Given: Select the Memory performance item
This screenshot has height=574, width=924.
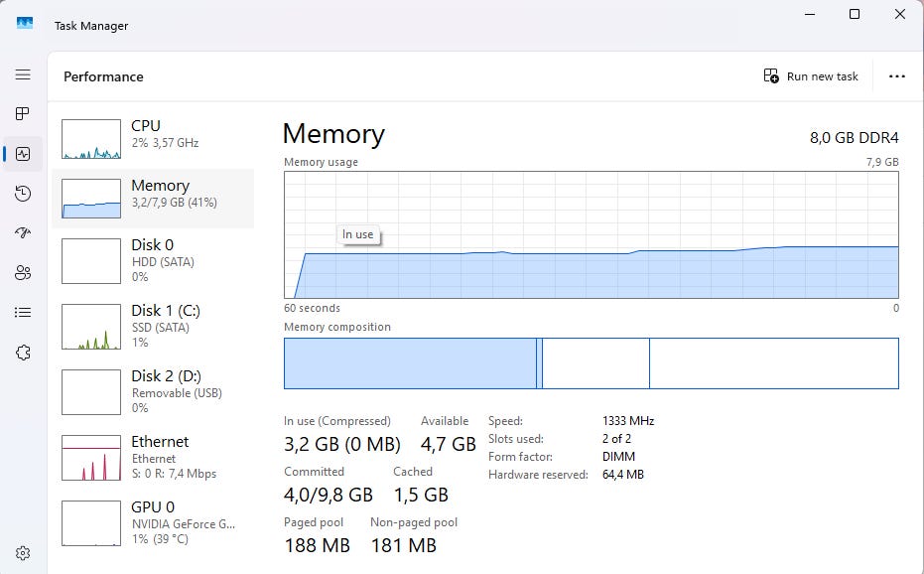Looking at the screenshot, I should [153, 199].
